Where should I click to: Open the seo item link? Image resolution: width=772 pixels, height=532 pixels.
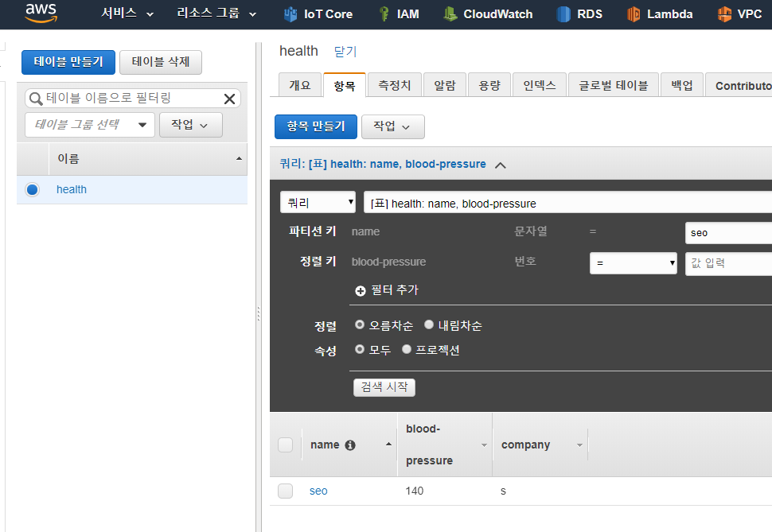pos(318,491)
